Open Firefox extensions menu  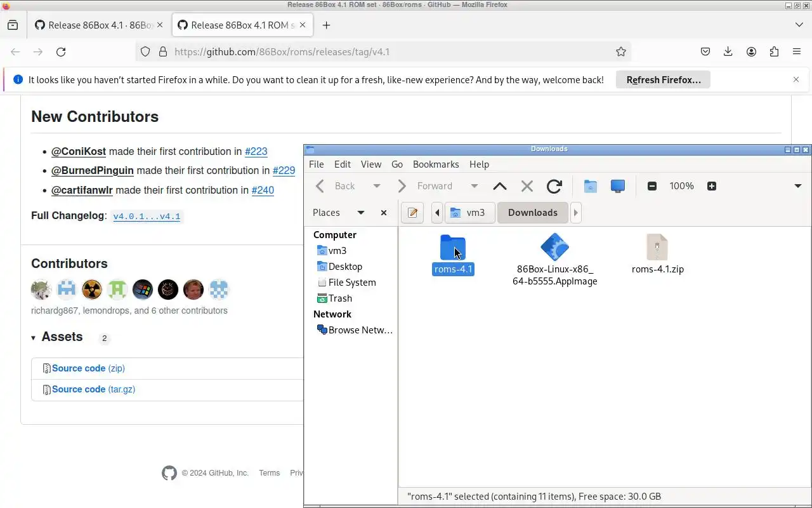[x=774, y=52]
